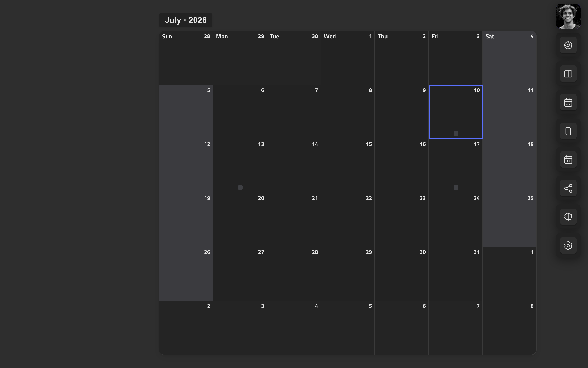This screenshot has height=368, width=588.
Task: Click the event marker on July 10
Action: coord(456,133)
